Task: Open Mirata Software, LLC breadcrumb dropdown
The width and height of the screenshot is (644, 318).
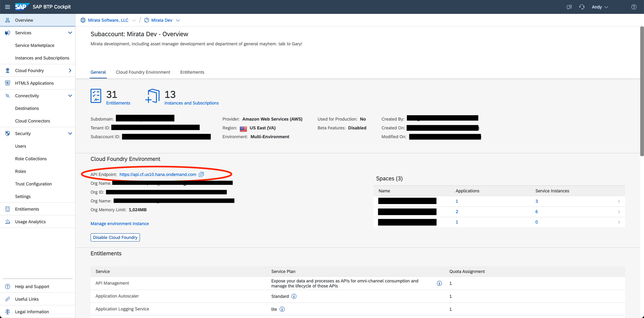Action: pos(134,20)
